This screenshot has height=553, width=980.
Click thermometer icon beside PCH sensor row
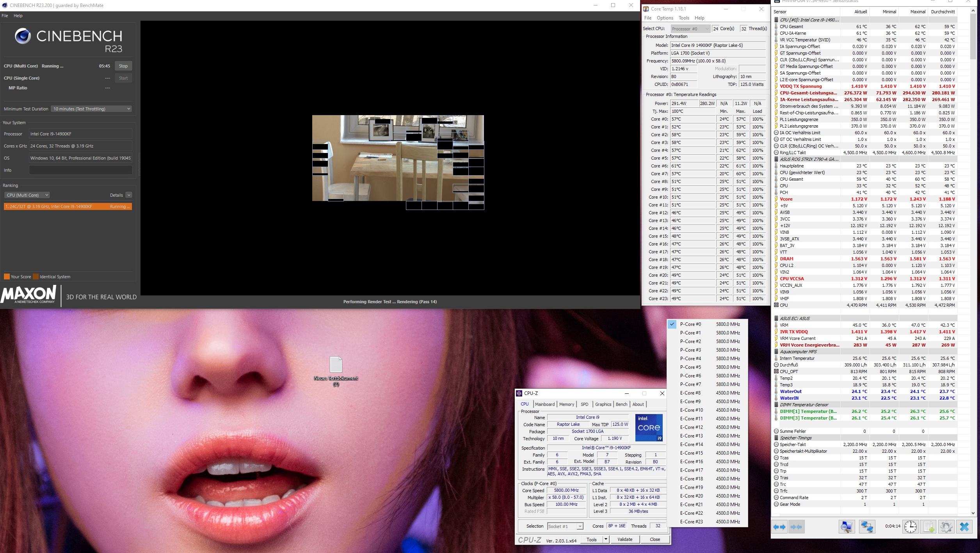tap(776, 192)
